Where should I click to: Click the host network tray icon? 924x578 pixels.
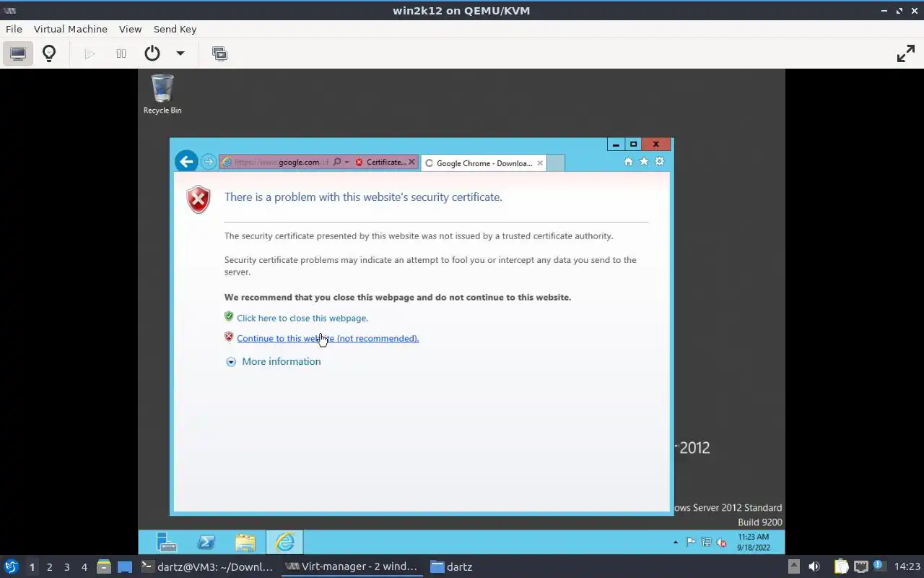tap(860, 567)
